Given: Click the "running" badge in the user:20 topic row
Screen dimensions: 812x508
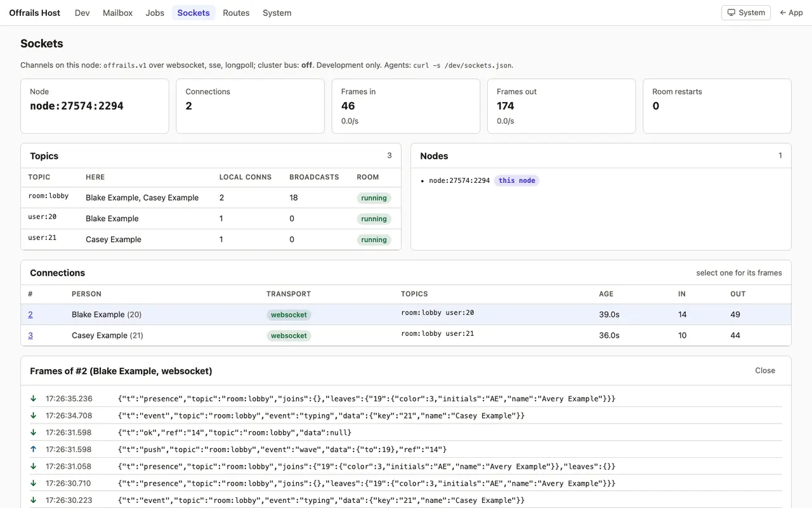Looking at the screenshot, I should pyautogui.click(x=374, y=219).
